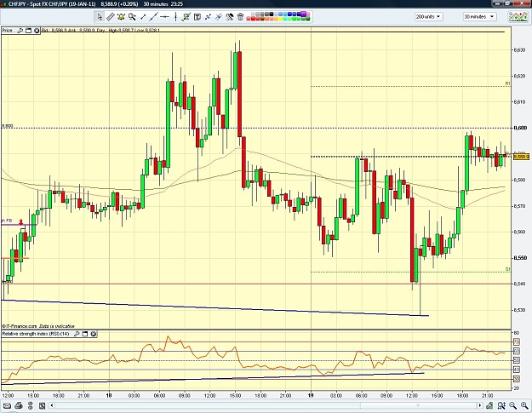Maximize the RSI panel window icon

click(x=85, y=334)
